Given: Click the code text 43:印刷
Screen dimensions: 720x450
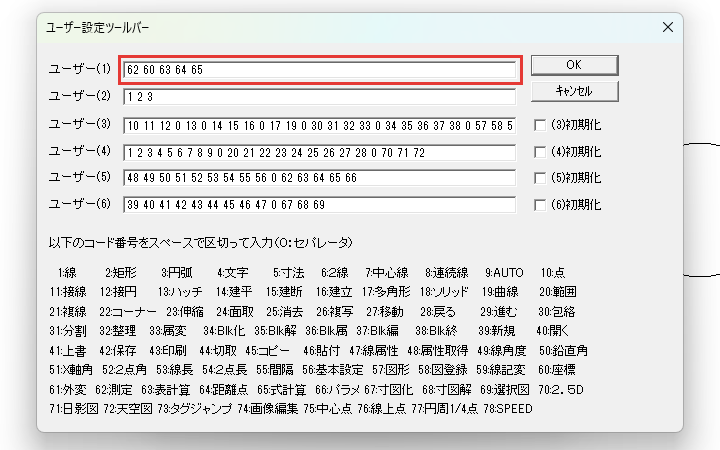Looking at the screenshot, I should tap(168, 351).
